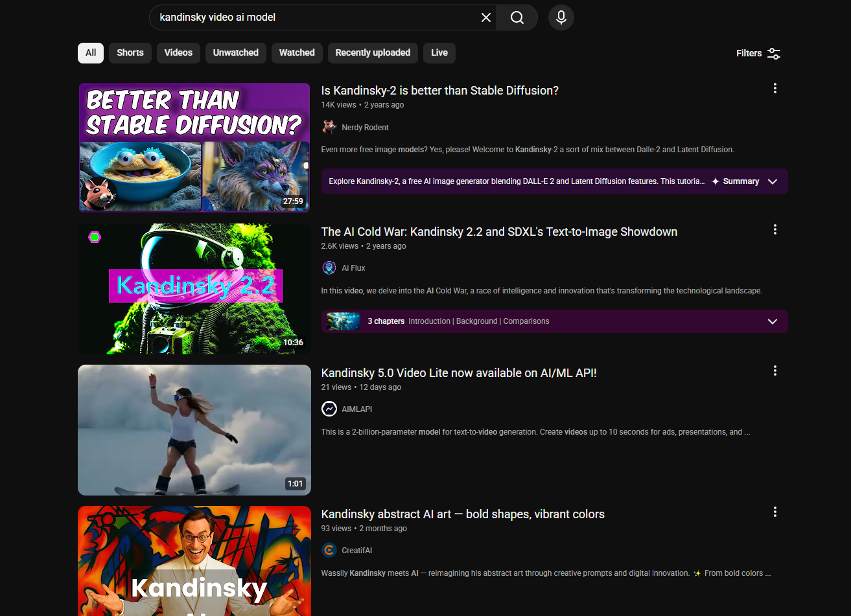Click the Filters label button
Image resolution: width=851 pixels, height=616 pixels.
click(x=749, y=53)
